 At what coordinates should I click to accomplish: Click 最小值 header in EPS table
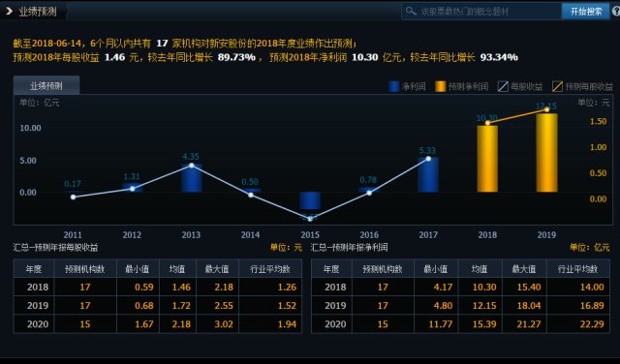pyautogui.click(x=138, y=269)
